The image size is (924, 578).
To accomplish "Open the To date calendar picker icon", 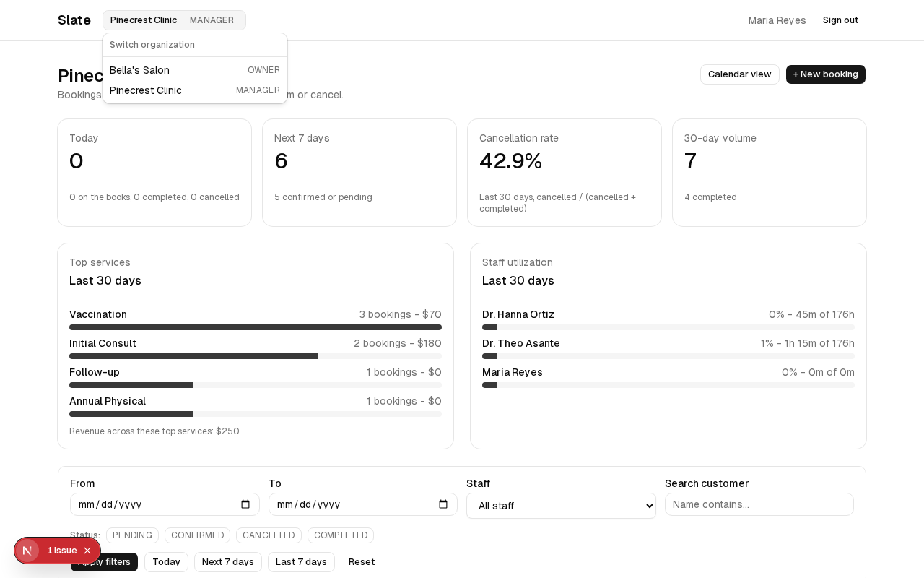I will (x=443, y=504).
